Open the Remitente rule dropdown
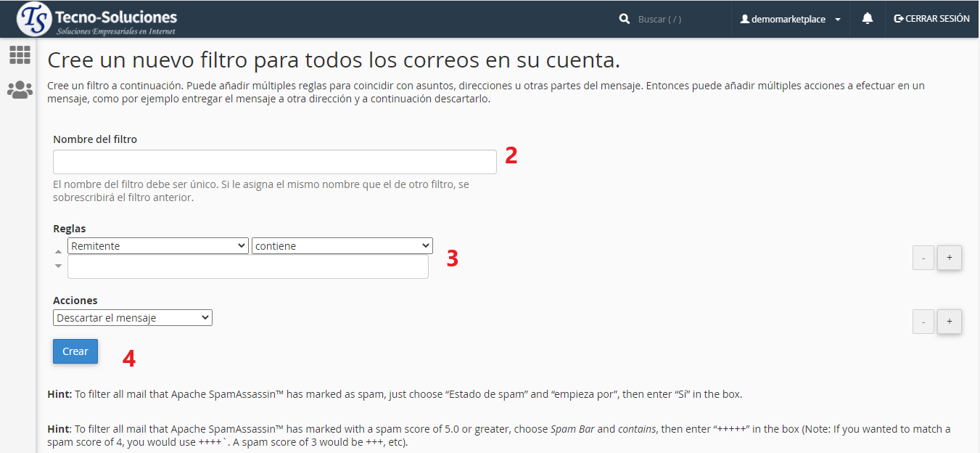Viewport: 980px width, 453px height. pos(158,246)
